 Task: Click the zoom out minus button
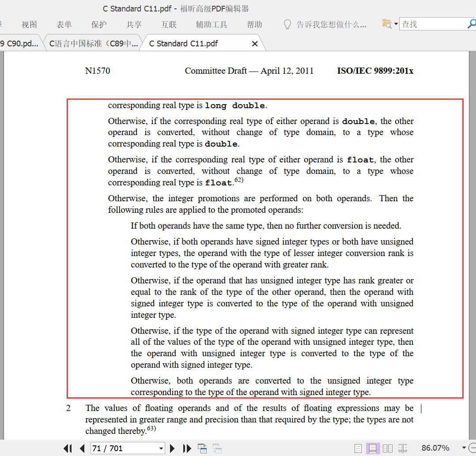coord(472,448)
